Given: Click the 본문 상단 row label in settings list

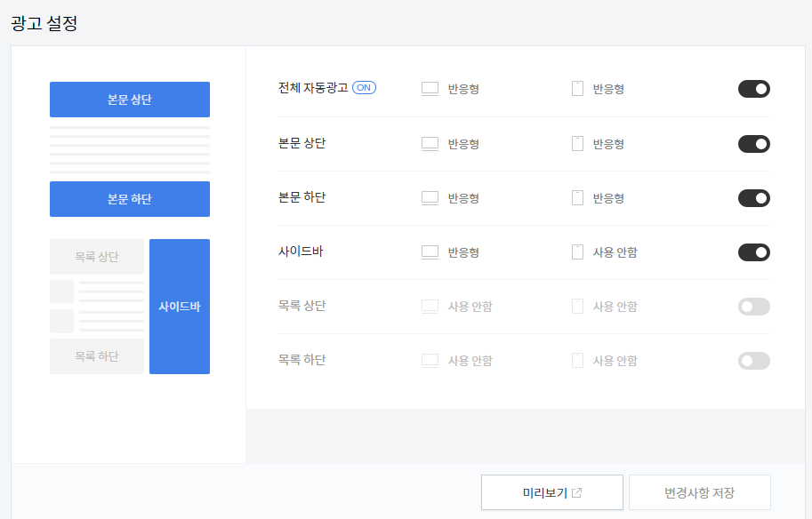Looking at the screenshot, I should [x=301, y=143].
